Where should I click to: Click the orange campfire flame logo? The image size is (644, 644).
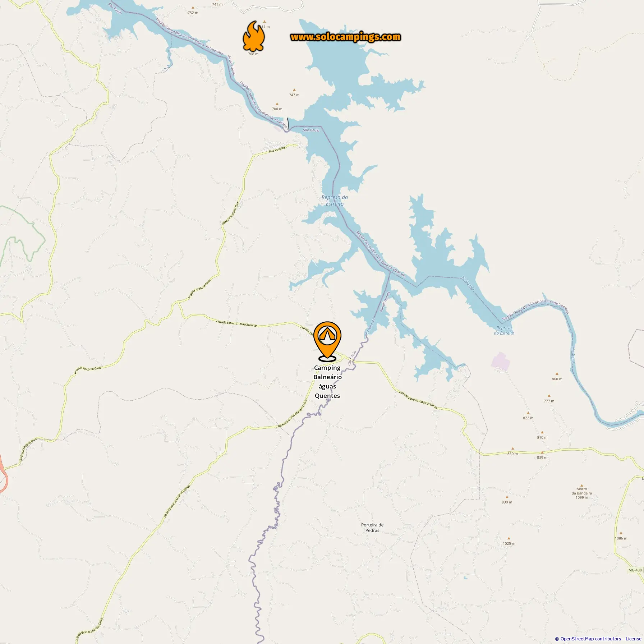point(254,36)
